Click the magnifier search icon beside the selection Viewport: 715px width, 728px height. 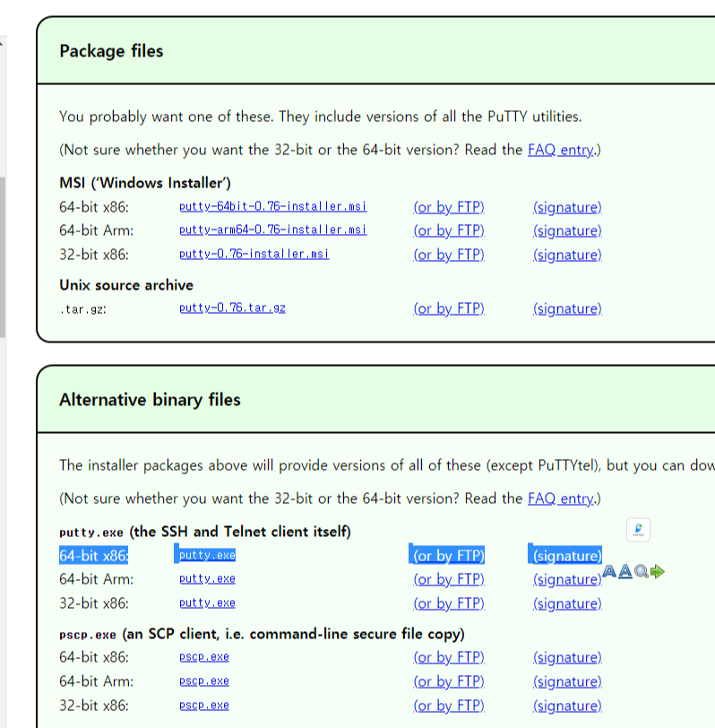(x=642, y=571)
